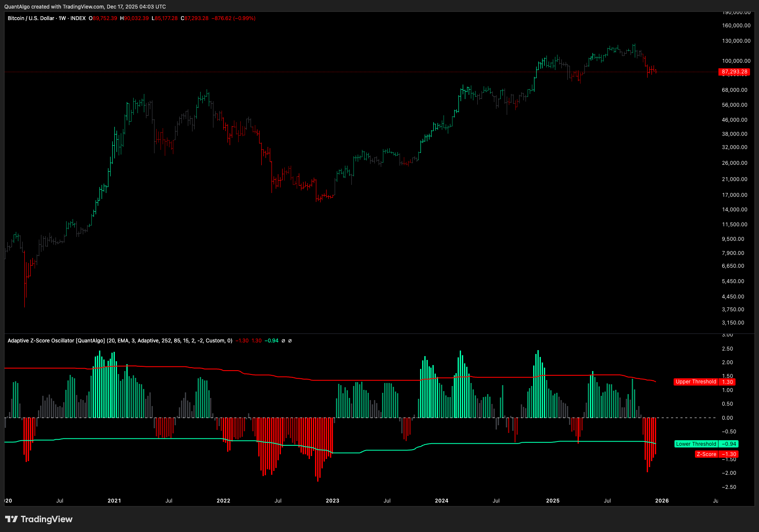759x532 pixels.
Task: Click the red "Z-Score" axis label
Action: [x=706, y=454]
